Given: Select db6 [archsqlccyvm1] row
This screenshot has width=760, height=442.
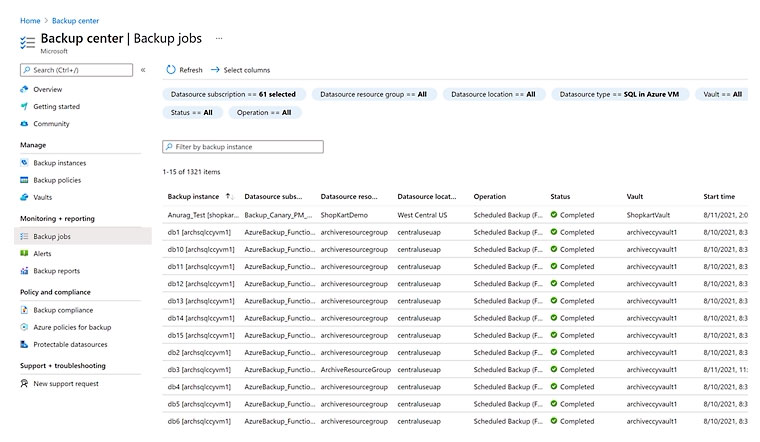Looking at the screenshot, I should pos(199,421).
